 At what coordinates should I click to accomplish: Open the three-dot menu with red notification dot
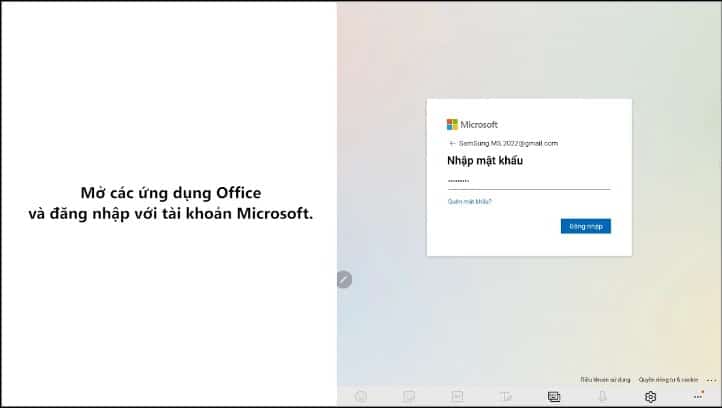pyautogui.click(x=699, y=396)
